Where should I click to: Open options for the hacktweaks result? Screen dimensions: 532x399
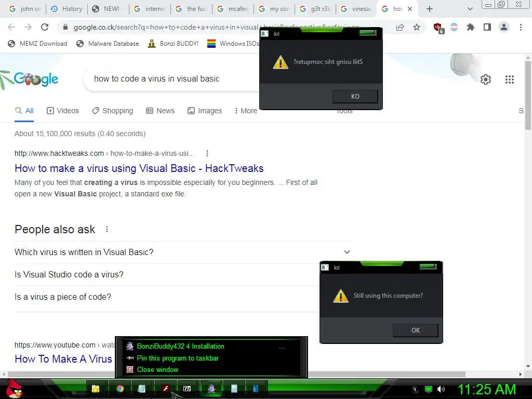click(207, 153)
